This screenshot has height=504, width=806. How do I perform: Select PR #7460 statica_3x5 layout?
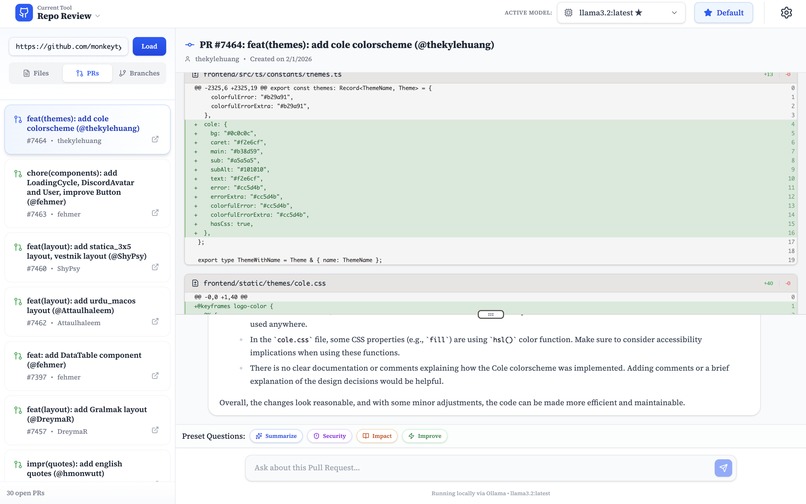pyautogui.click(x=87, y=257)
